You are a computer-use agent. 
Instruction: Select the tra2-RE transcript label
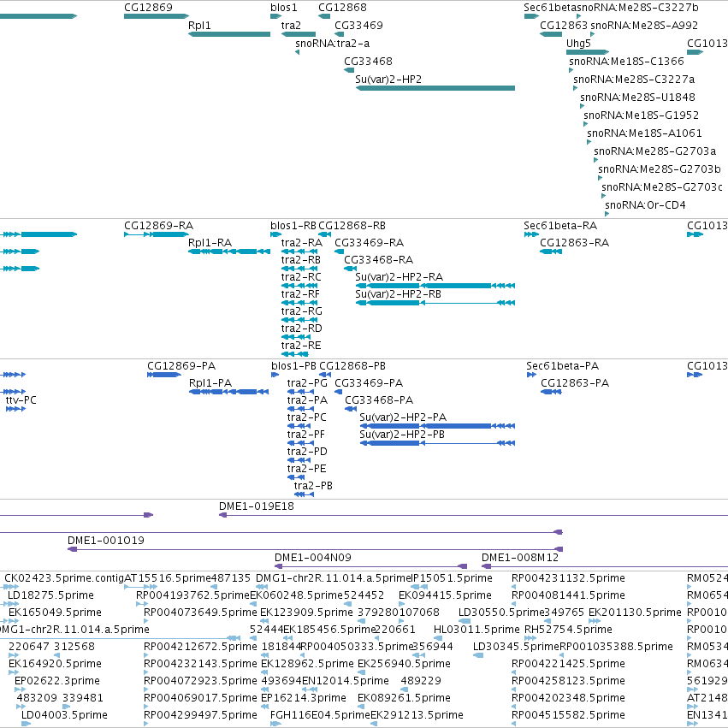point(301,346)
